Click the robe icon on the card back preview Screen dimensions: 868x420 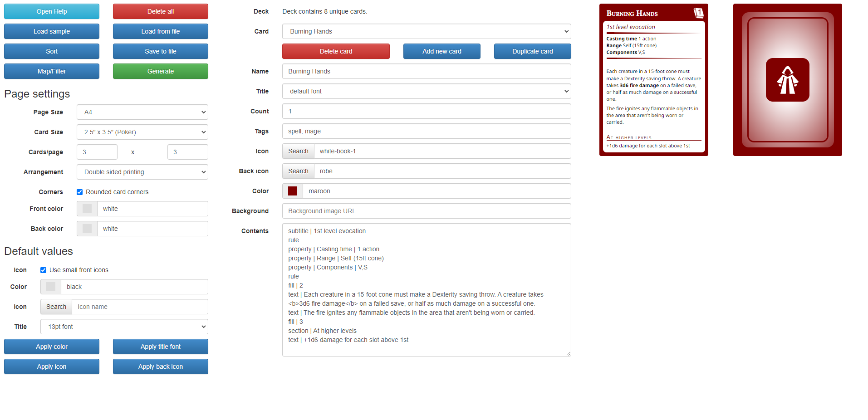[x=787, y=80]
